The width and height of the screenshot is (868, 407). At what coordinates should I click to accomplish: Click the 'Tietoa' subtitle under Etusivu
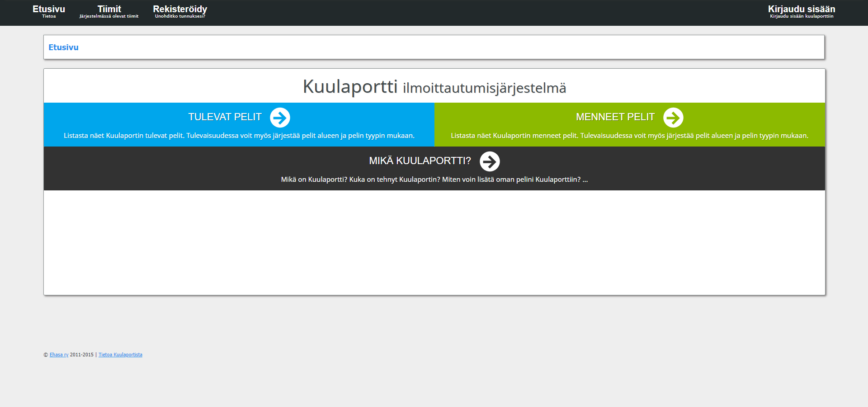tap(49, 16)
